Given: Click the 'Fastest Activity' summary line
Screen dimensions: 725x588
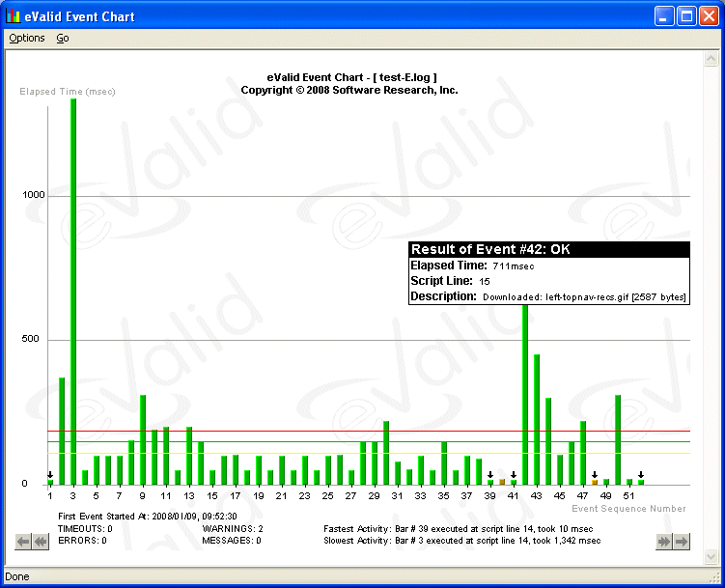Looking at the screenshot, I should click(459, 528).
